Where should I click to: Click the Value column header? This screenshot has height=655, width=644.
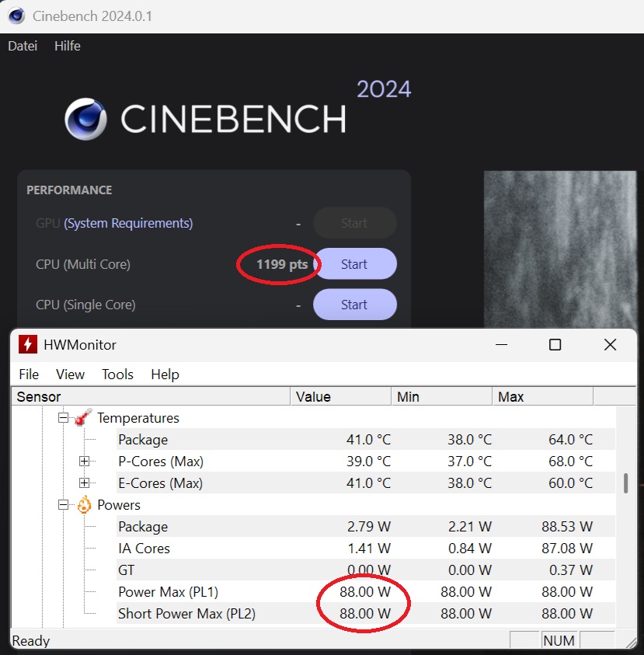(x=341, y=396)
